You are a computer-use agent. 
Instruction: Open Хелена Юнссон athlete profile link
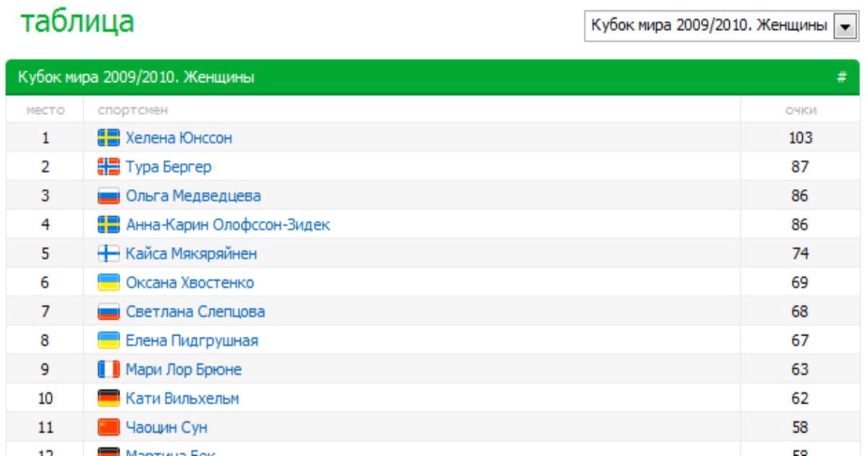click(x=179, y=138)
